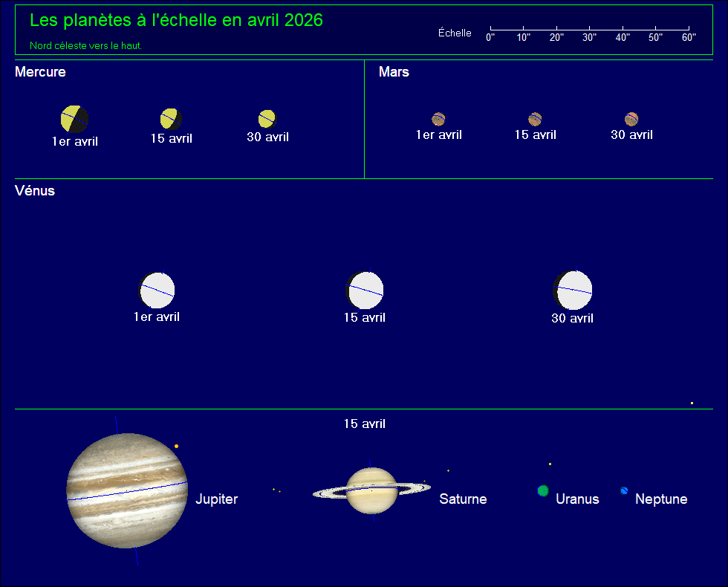
Task: Click the Mercure disc for 30 avril
Action: click(x=267, y=119)
